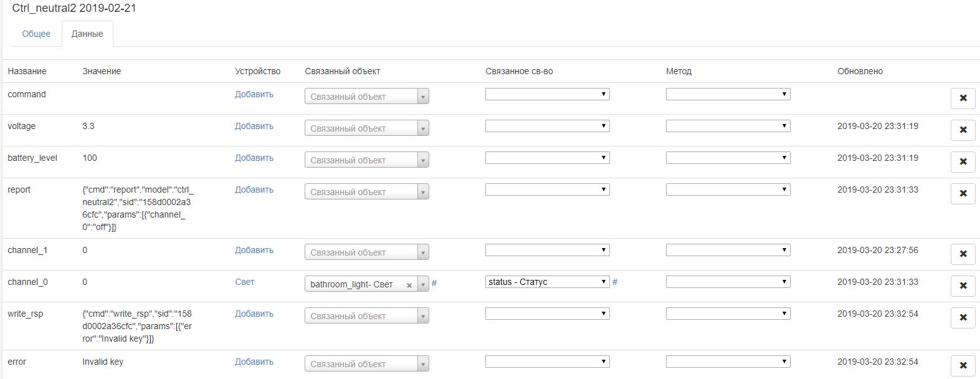This screenshot has width=980, height=379.
Task: Delete the error row with X icon
Action: (x=963, y=365)
